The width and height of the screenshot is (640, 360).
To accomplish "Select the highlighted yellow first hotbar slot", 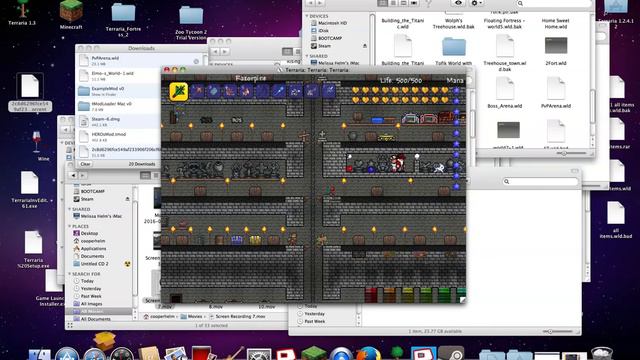I will click(178, 91).
